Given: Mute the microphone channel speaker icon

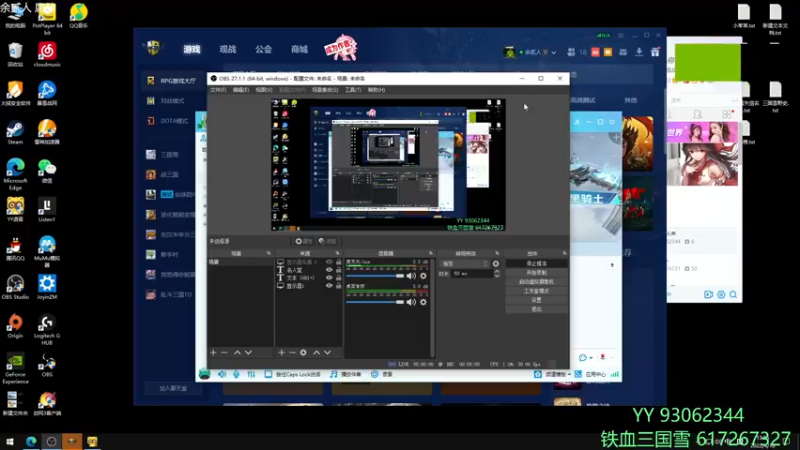Looking at the screenshot, I should coord(411,276).
